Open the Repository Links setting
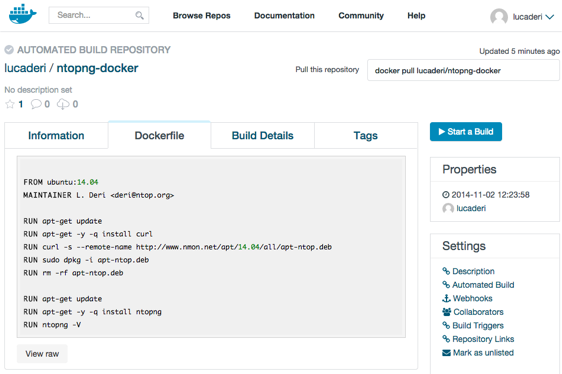 [483, 339]
